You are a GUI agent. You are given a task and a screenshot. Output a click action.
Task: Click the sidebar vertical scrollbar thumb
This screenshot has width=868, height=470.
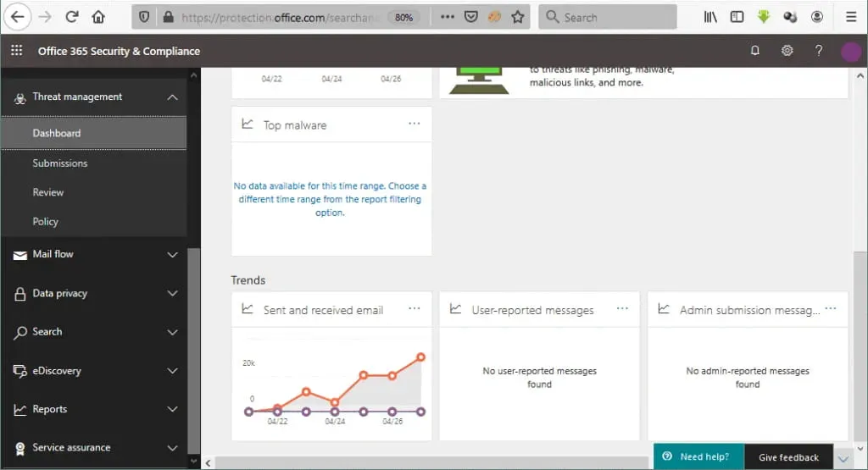point(194,350)
